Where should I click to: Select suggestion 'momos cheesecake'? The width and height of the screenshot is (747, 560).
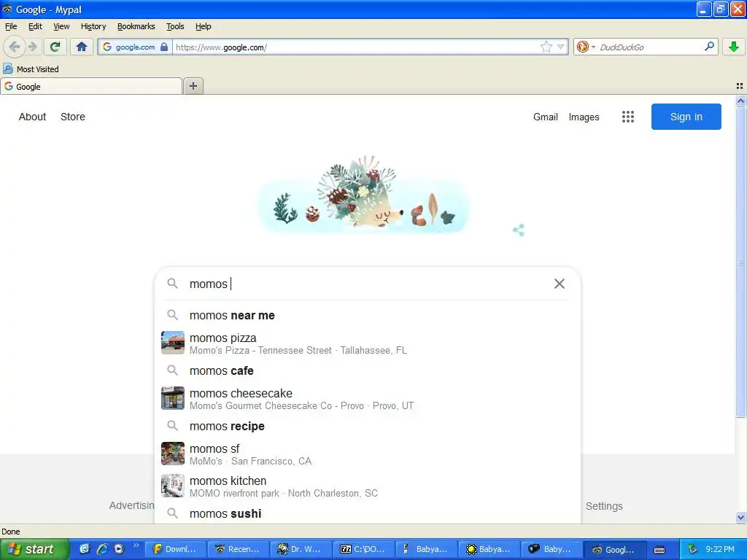(368, 399)
